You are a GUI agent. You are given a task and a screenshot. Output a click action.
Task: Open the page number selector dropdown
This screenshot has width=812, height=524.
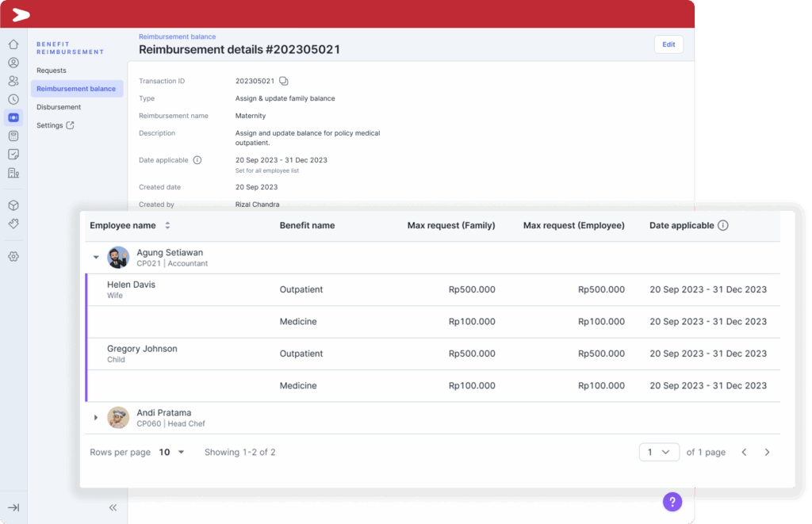coord(659,452)
